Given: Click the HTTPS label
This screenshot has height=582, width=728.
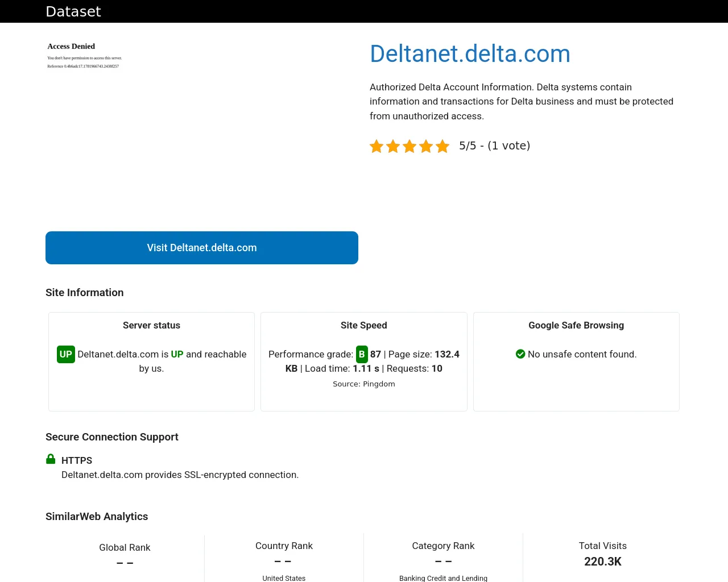Looking at the screenshot, I should tap(77, 460).
